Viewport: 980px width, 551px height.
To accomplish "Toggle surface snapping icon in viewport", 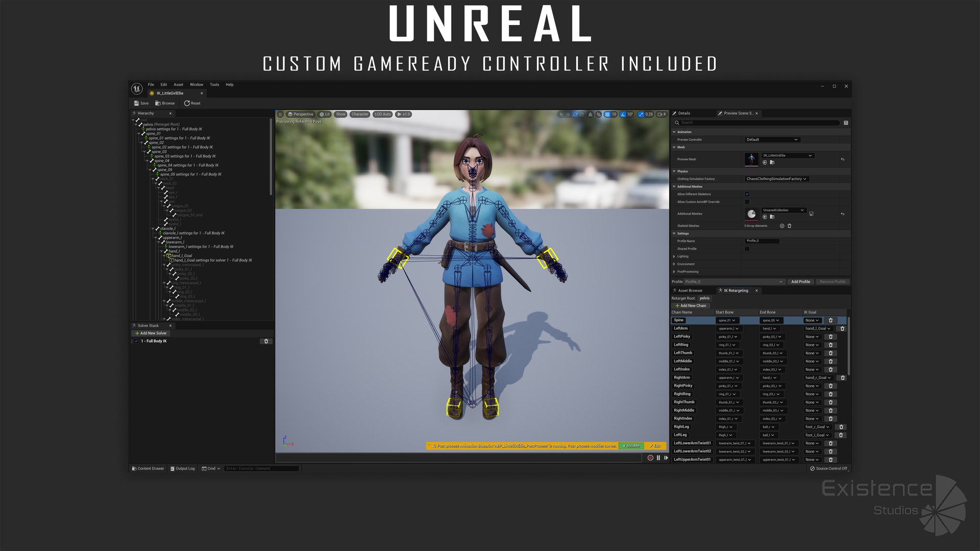I will (x=599, y=114).
